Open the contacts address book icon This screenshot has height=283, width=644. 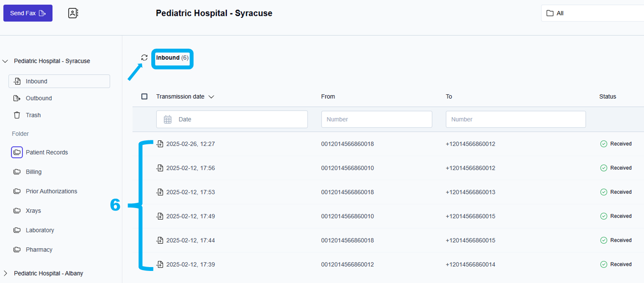73,13
